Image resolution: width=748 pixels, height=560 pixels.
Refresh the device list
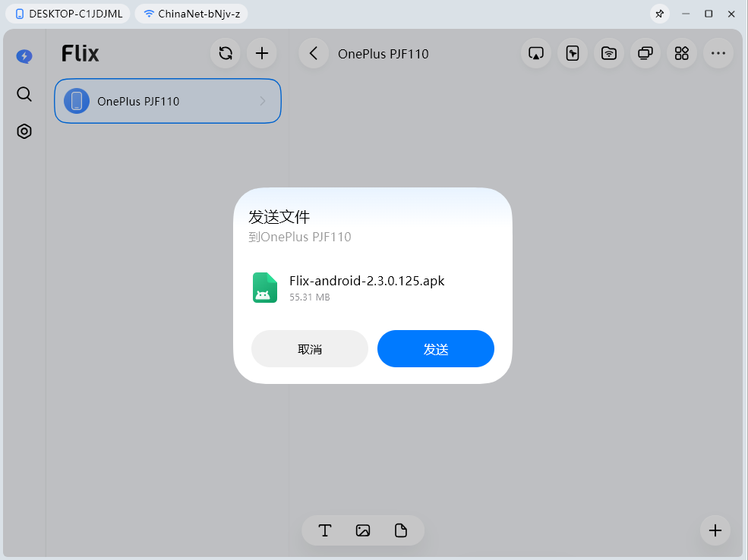(226, 53)
